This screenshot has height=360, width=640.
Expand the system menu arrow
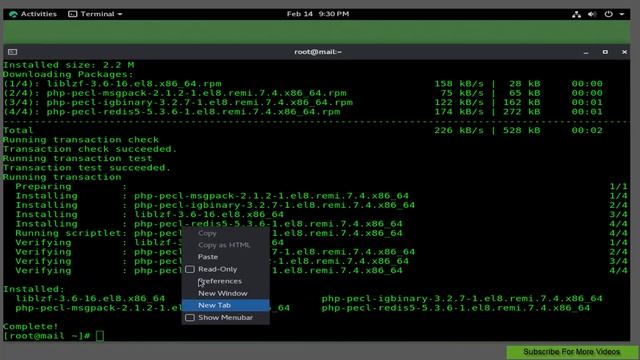(x=622, y=14)
